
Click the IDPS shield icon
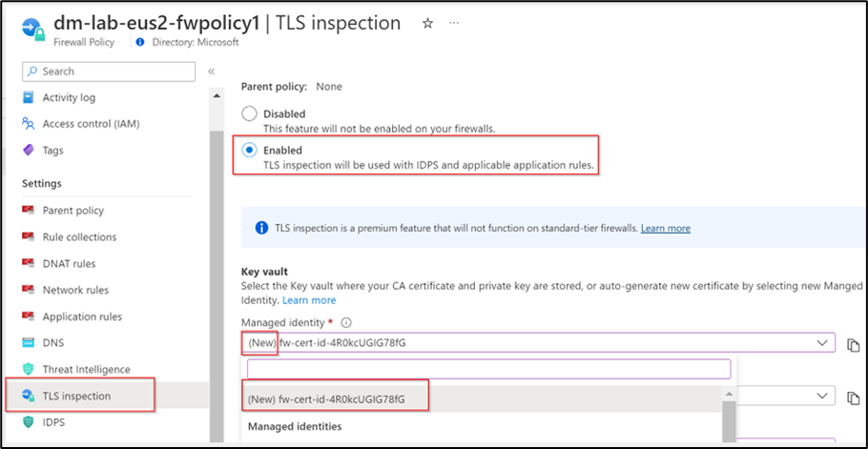[x=28, y=421]
